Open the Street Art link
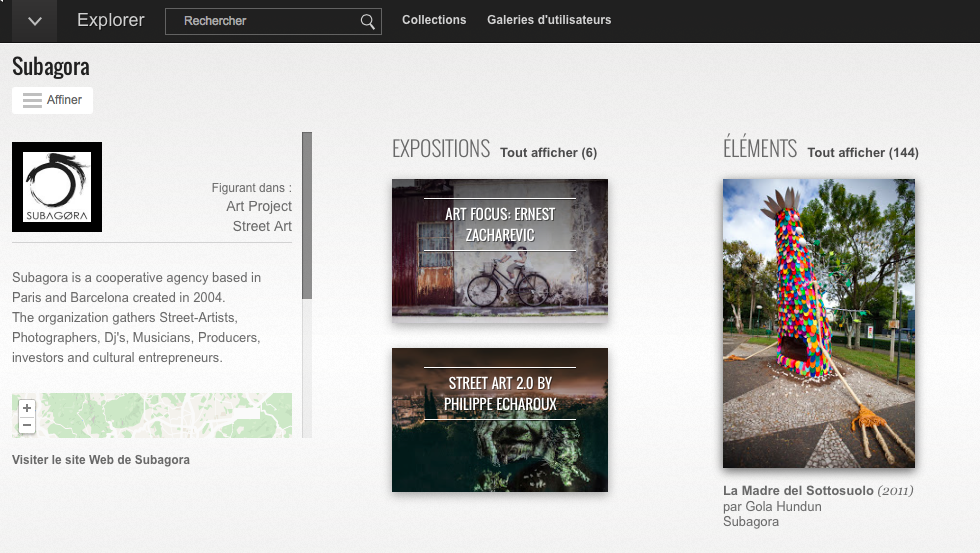 pos(262,226)
